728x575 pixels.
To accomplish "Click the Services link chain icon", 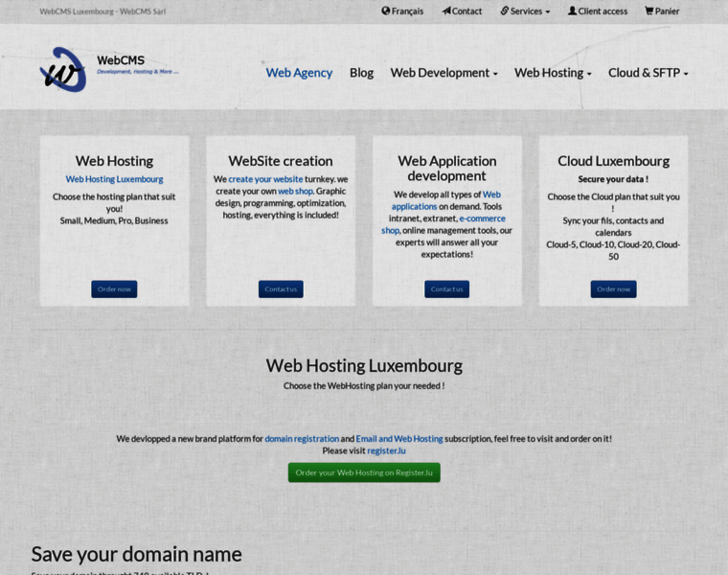I will (x=504, y=11).
